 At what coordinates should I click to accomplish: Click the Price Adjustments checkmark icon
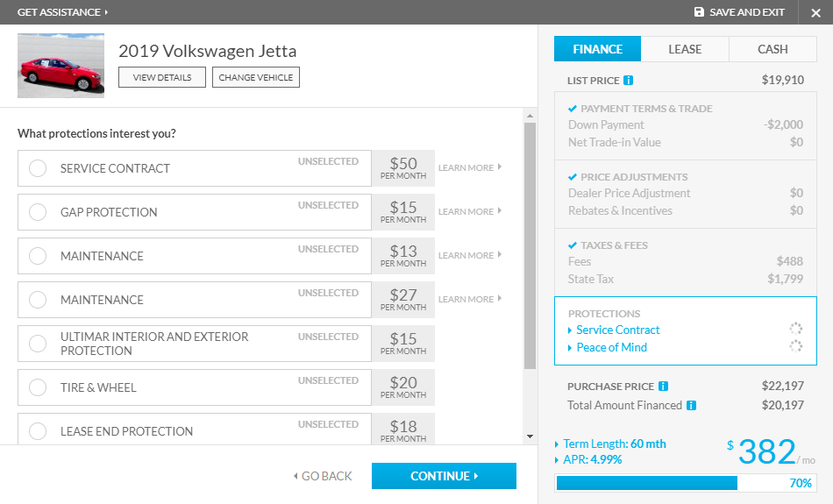pyautogui.click(x=573, y=177)
